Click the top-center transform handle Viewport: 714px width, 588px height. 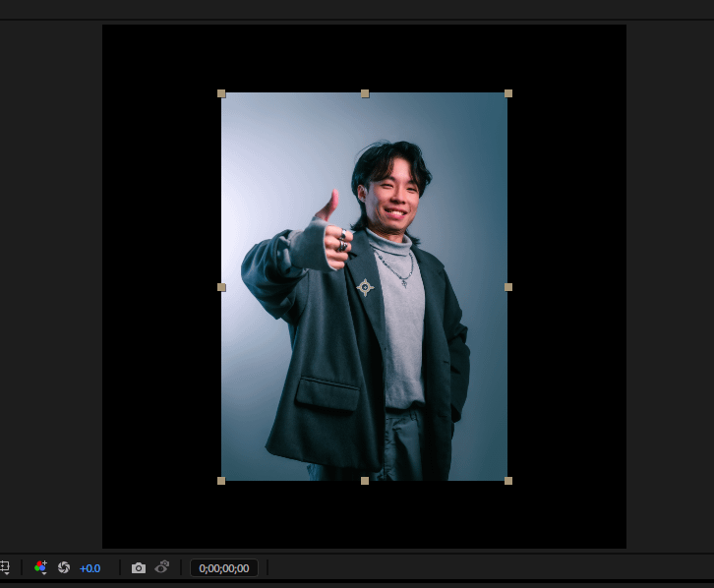365,93
